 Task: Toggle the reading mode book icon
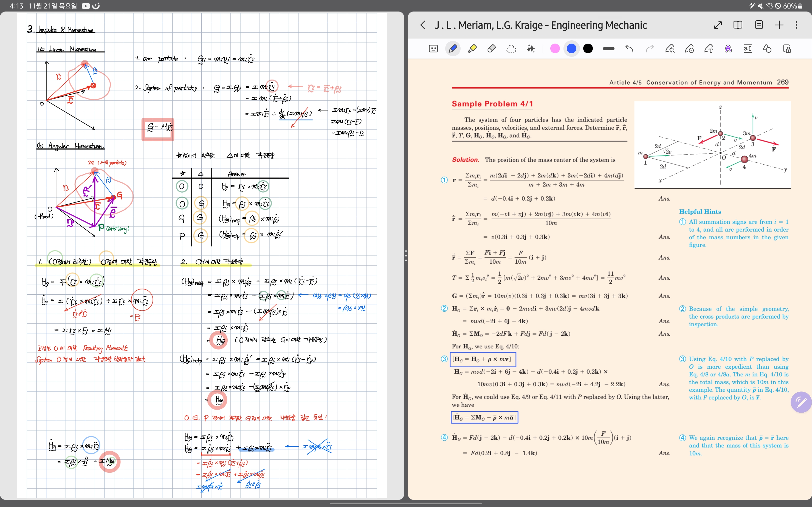point(738,25)
